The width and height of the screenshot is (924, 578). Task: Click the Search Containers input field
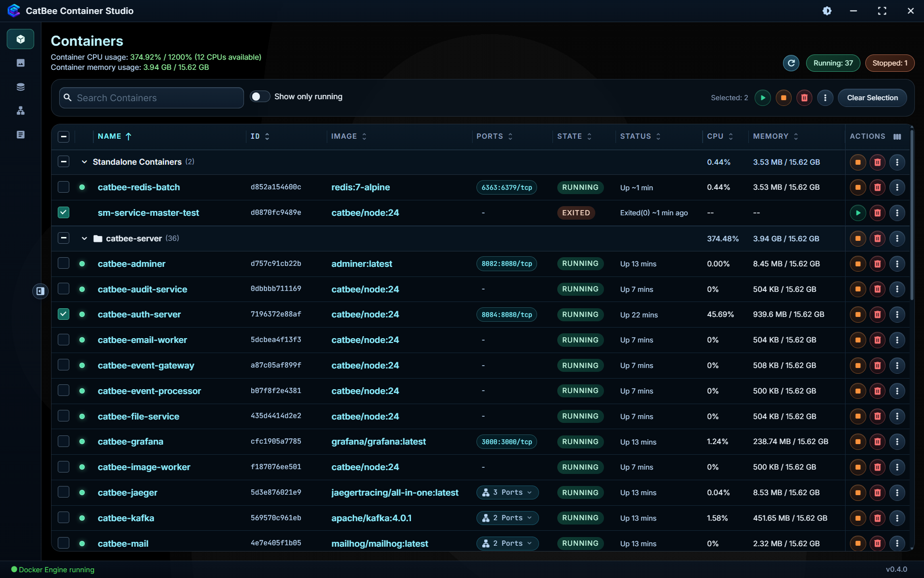tap(152, 98)
